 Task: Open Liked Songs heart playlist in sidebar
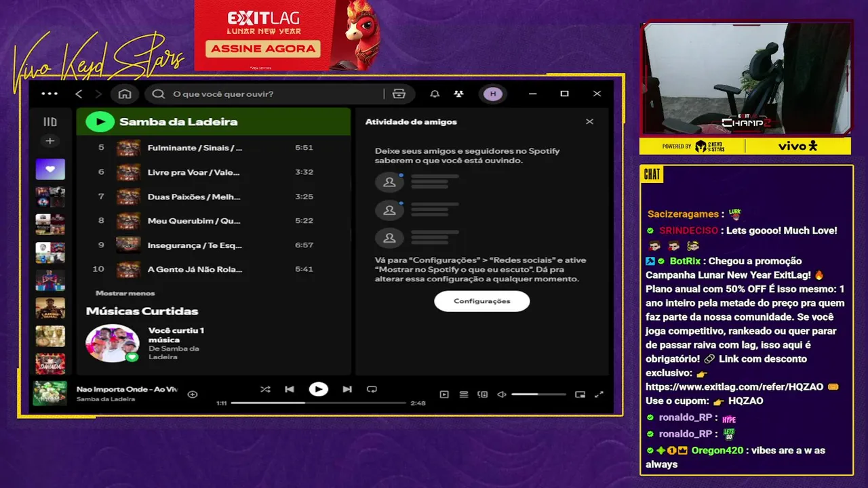tap(50, 169)
